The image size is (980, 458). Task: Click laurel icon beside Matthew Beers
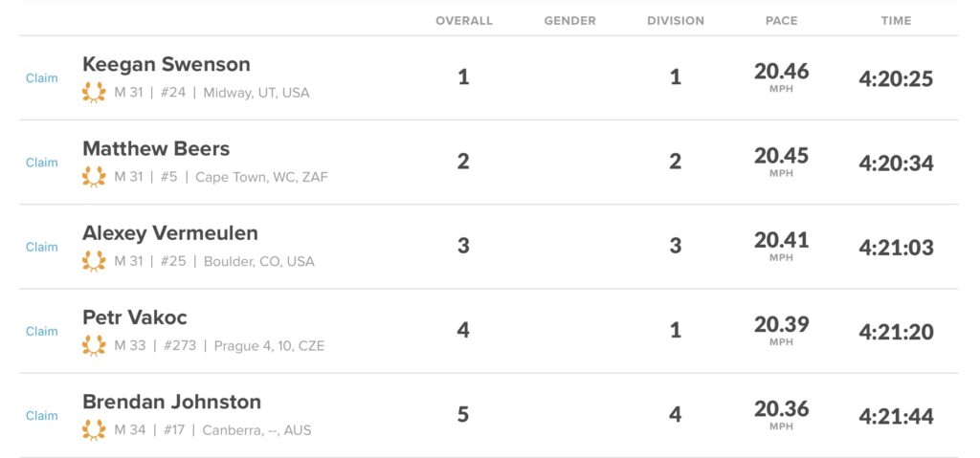pos(94,177)
